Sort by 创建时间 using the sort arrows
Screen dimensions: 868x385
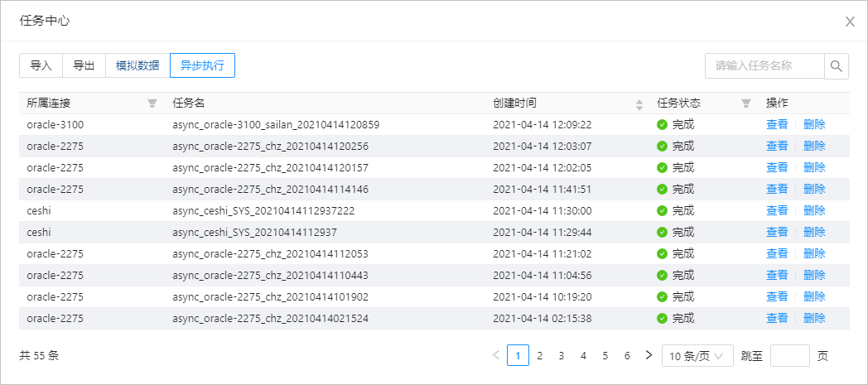point(639,103)
